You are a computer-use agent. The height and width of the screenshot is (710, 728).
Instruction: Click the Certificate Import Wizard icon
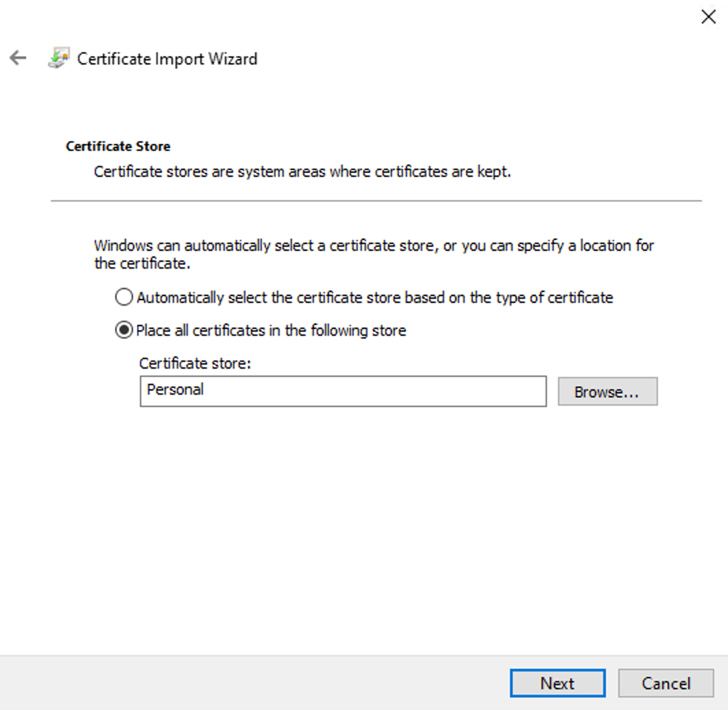pyautogui.click(x=58, y=58)
